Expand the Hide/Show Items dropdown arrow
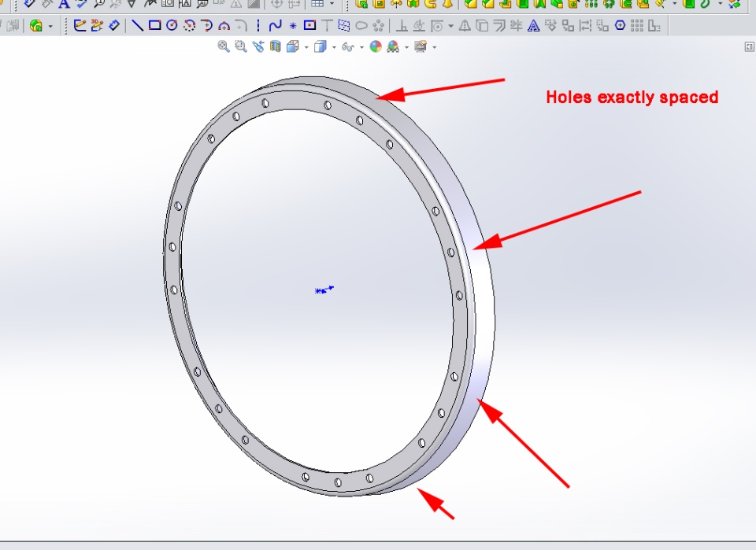 tap(361, 47)
